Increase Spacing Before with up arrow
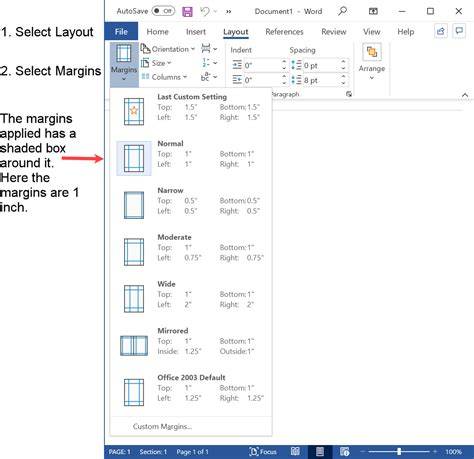The width and height of the screenshot is (474, 459). (343, 62)
